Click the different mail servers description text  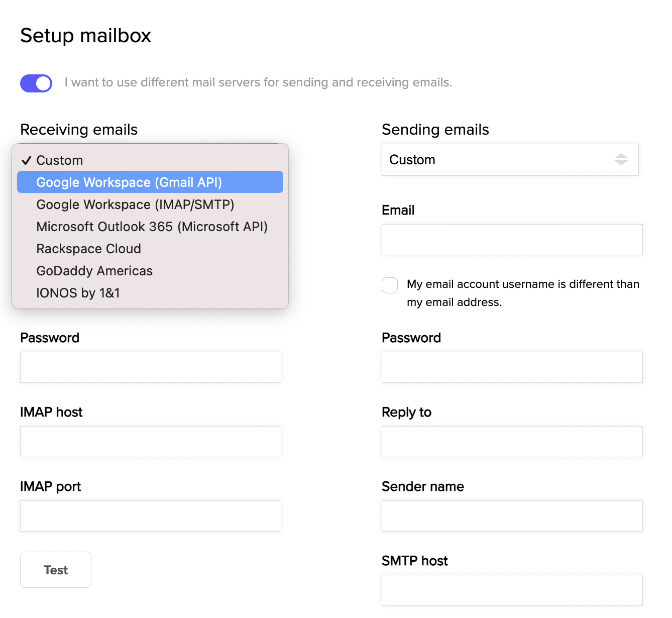tap(259, 82)
